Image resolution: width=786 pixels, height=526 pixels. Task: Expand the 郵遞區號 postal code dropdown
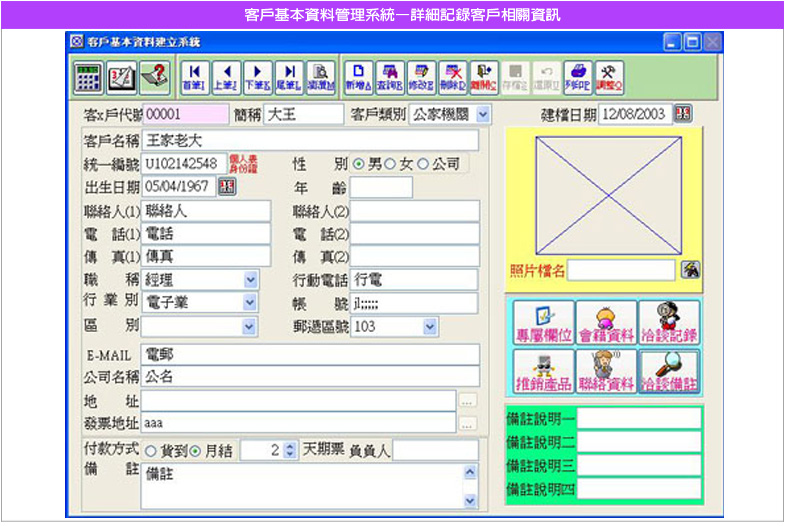click(x=429, y=326)
